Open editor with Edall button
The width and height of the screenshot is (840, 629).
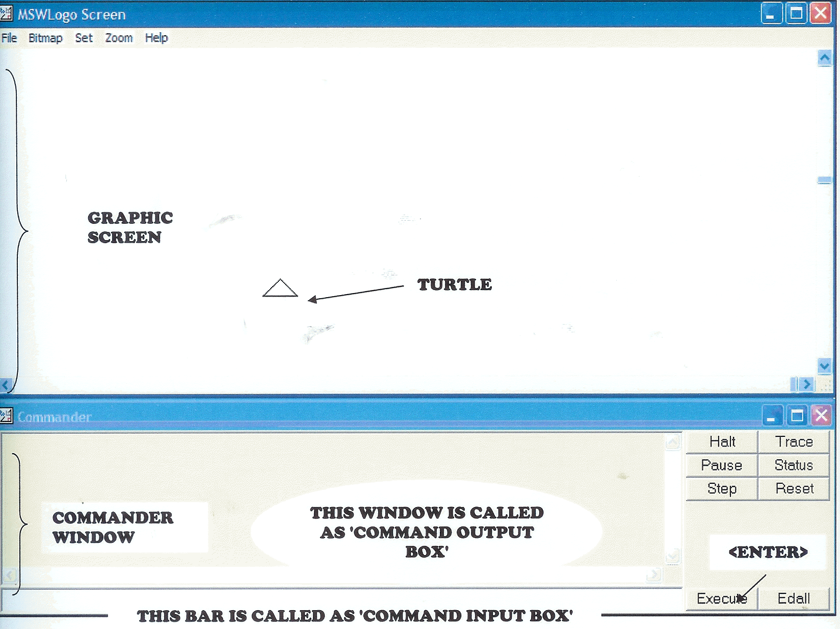(x=794, y=598)
